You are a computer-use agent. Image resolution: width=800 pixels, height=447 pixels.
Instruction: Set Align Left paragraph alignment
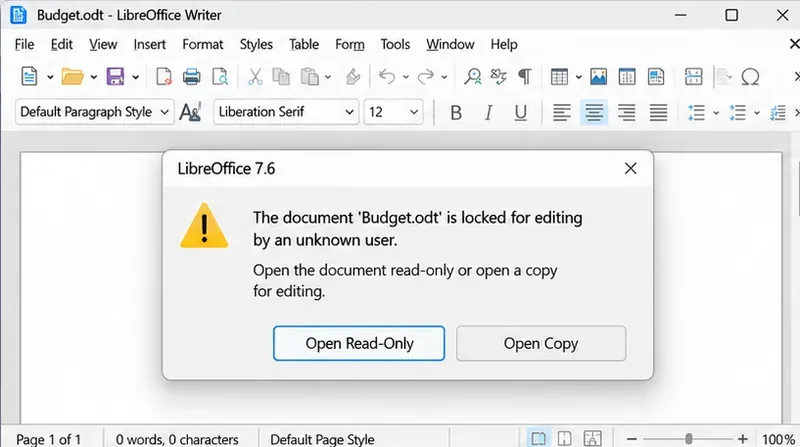click(x=562, y=112)
